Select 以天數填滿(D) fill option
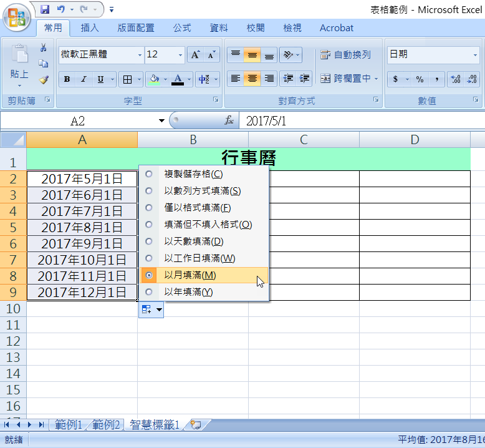The height and width of the screenshot is (448, 485). (x=204, y=241)
